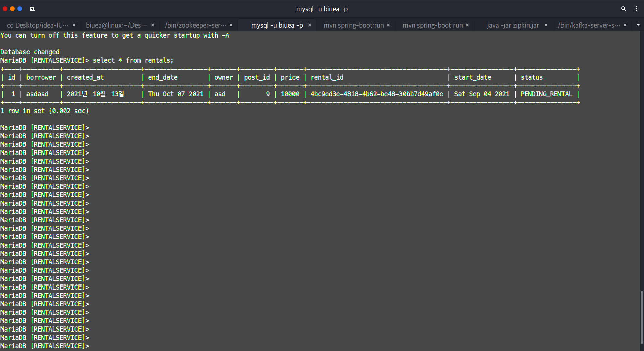The width and height of the screenshot is (644, 351).
Task: Open the terminal search icon
Action: pos(623,9)
